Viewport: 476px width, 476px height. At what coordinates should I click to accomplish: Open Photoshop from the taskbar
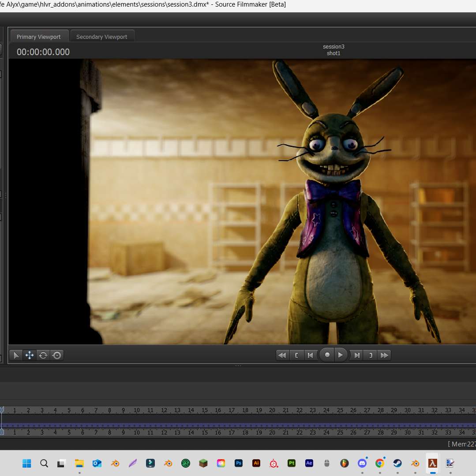239,463
